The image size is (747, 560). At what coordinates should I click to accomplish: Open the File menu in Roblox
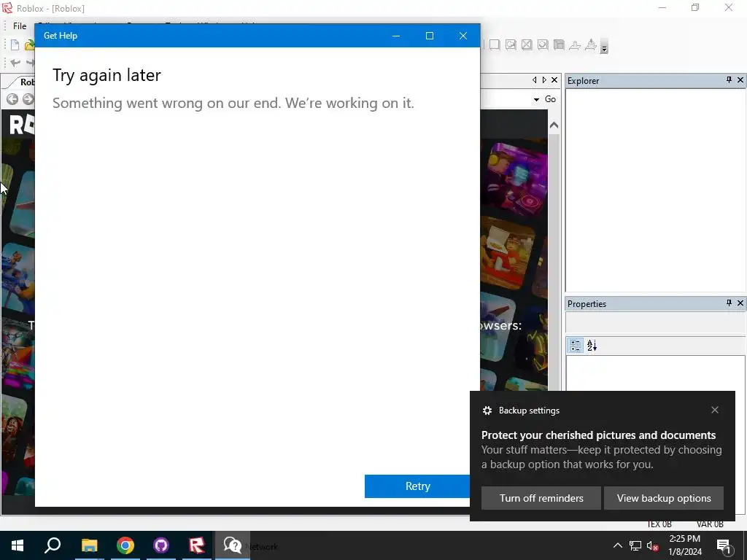click(20, 26)
